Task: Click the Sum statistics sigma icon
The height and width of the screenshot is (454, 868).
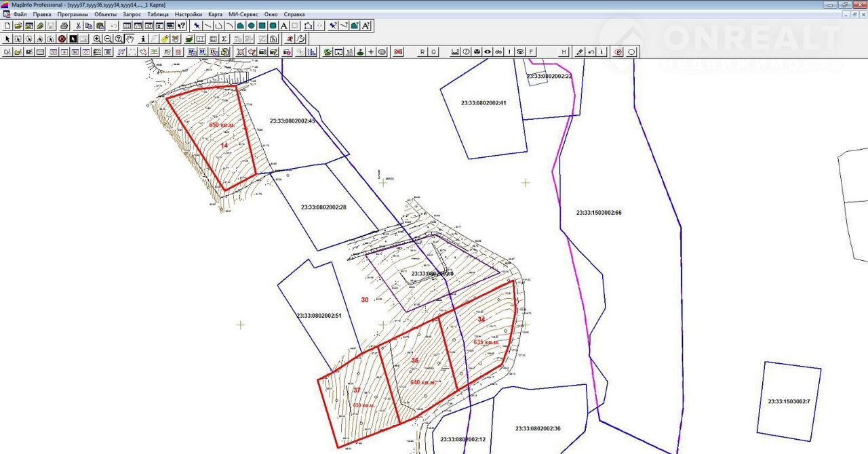Action: (x=224, y=39)
